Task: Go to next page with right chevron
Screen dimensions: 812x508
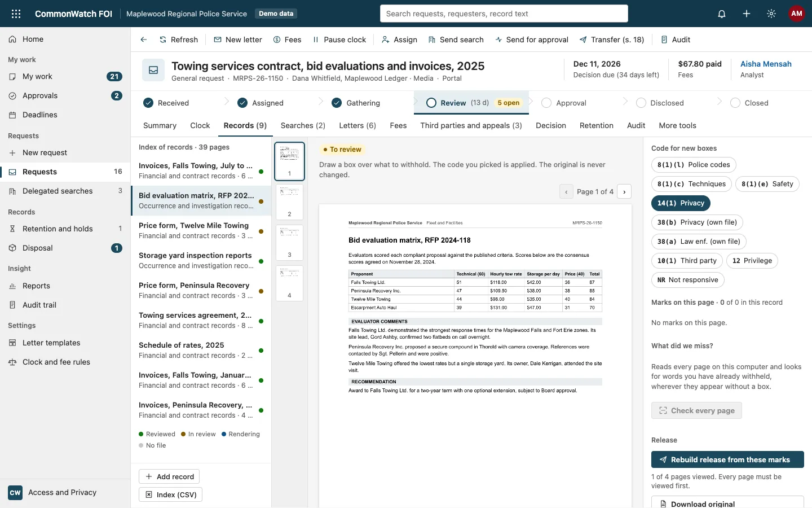Action: [624, 192]
